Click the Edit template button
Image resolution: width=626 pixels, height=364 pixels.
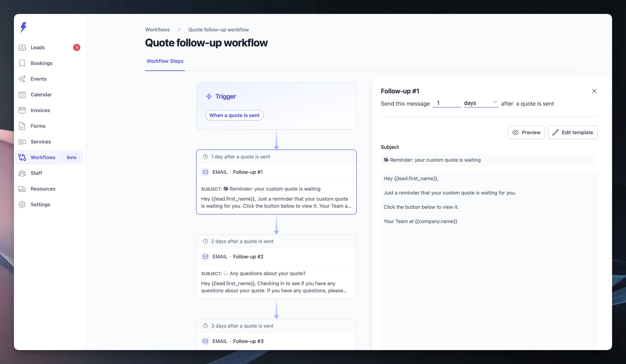tap(573, 132)
